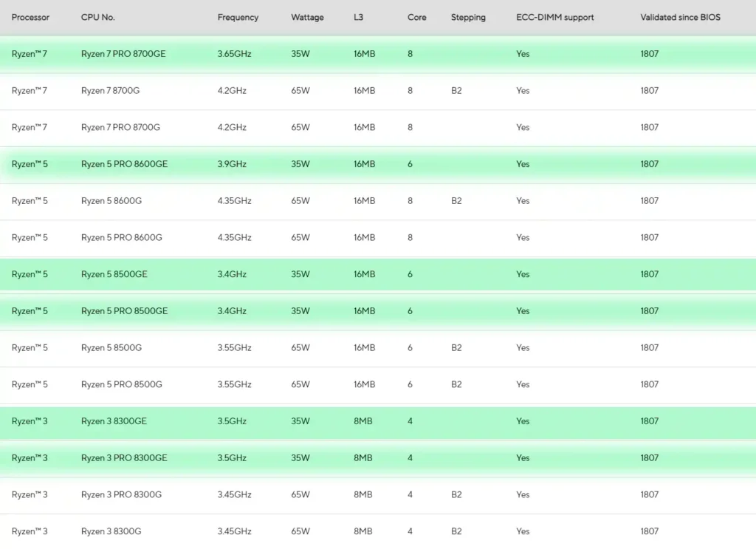Click 3.5GHz in the Ryzen 3 8300GE row
The height and width of the screenshot is (549, 756).
pyautogui.click(x=232, y=420)
